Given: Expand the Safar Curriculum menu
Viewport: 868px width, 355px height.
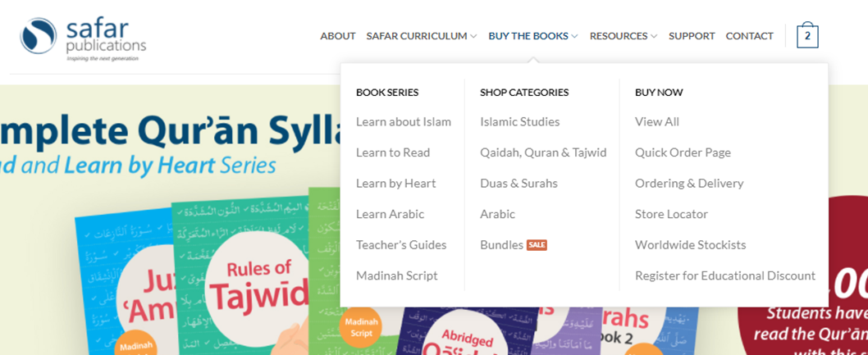Looking at the screenshot, I should 421,36.
